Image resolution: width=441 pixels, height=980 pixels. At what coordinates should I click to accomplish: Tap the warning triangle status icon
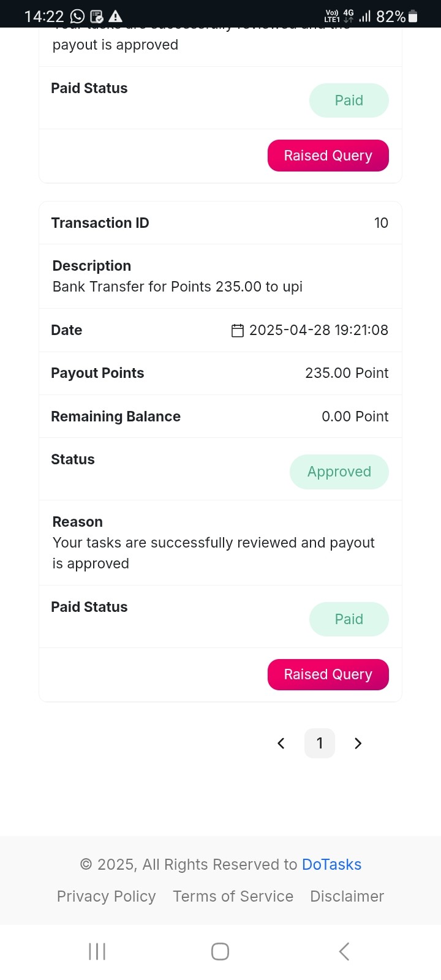click(x=115, y=17)
